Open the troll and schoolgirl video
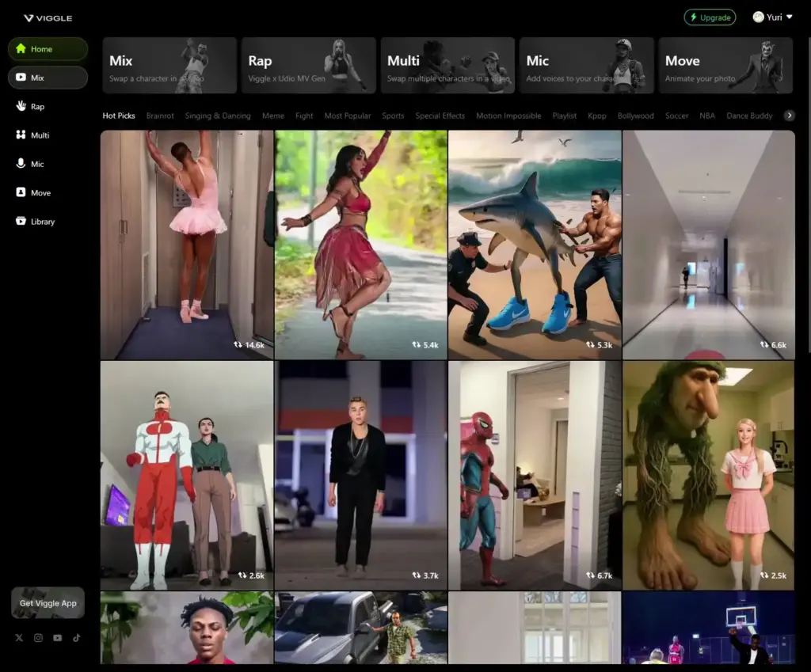 tap(709, 476)
